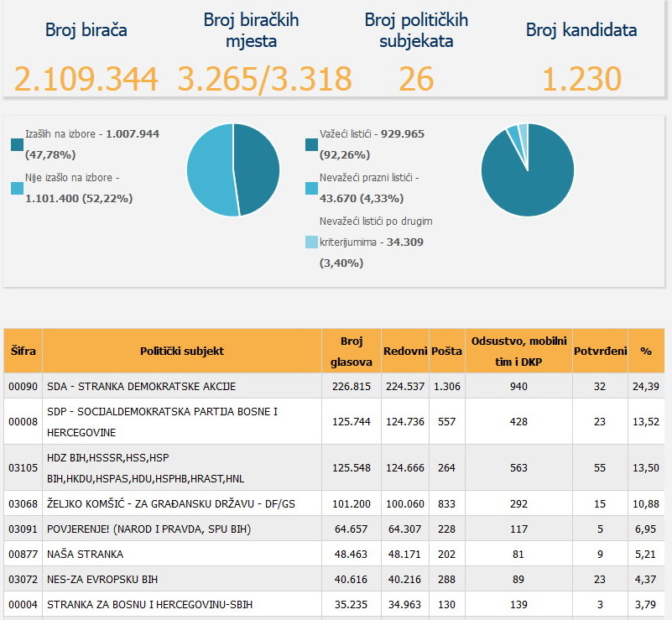Image resolution: width=672 pixels, height=620 pixels.
Task: Select the 'HDZ BIH,HSSSR,HSS,HSP' coalition row
Action: point(334,468)
